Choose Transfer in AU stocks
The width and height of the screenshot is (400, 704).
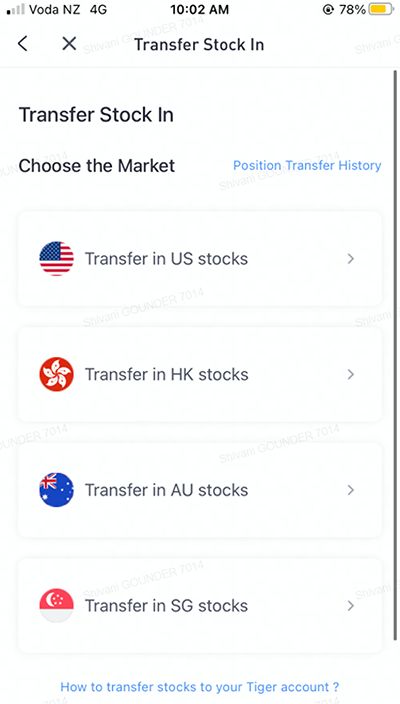coord(200,490)
